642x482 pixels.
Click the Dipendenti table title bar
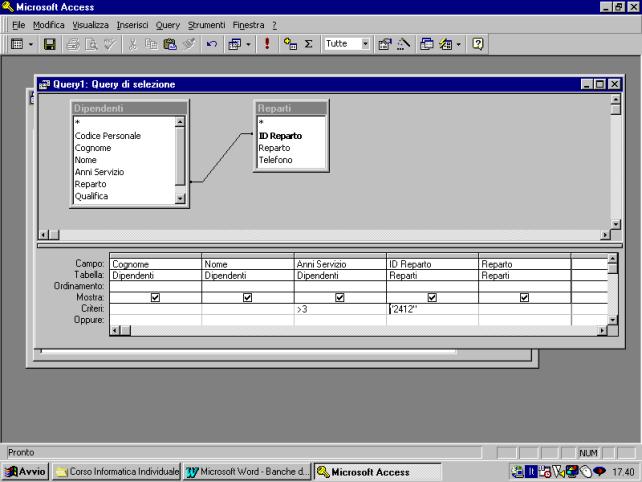[x=129, y=108]
